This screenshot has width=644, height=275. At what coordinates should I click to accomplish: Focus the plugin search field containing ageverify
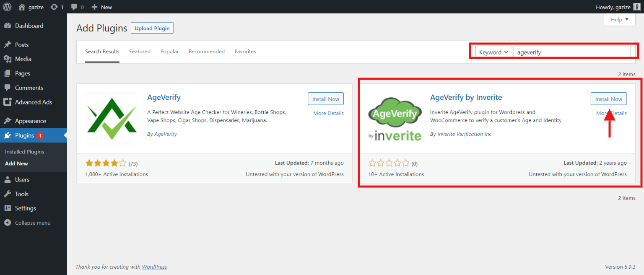coord(572,52)
